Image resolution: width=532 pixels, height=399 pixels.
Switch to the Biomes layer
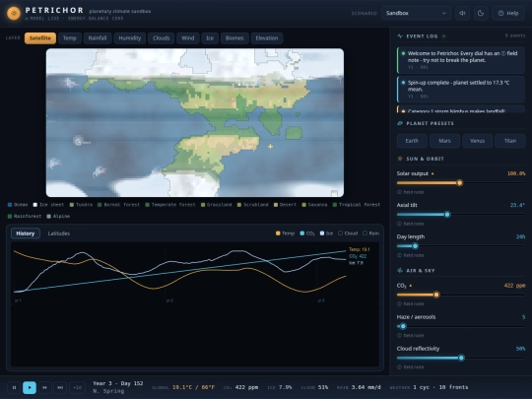tap(234, 38)
